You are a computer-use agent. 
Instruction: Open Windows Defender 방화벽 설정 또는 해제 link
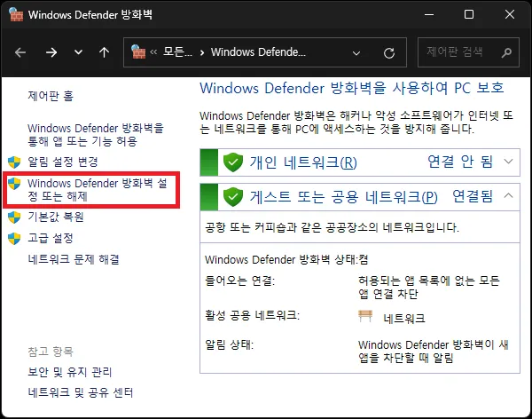tap(98, 190)
